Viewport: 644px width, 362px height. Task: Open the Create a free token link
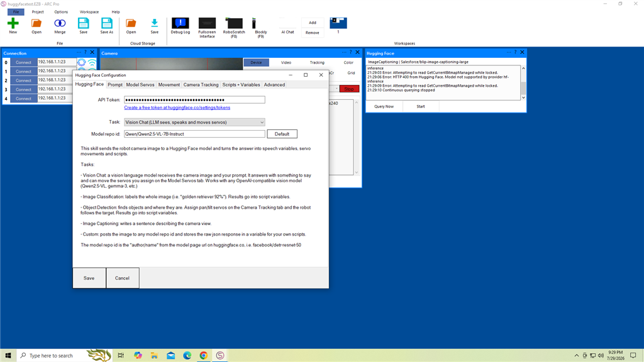(x=177, y=107)
